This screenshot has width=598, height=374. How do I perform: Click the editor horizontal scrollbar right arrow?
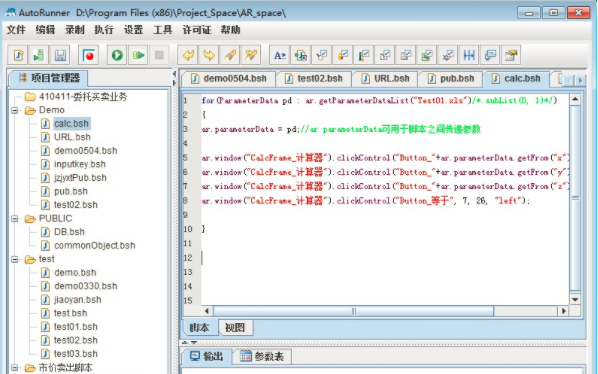(563, 311)
